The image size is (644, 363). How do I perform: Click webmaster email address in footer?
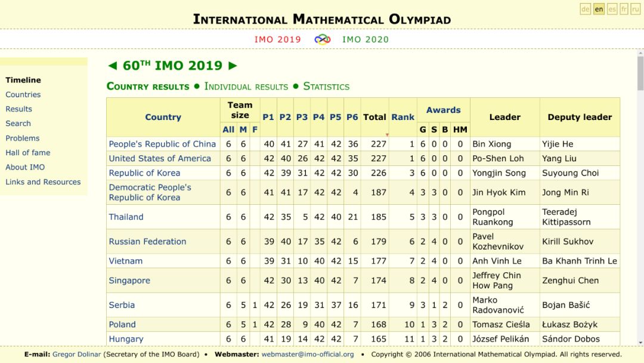click(x=307, y=354)
